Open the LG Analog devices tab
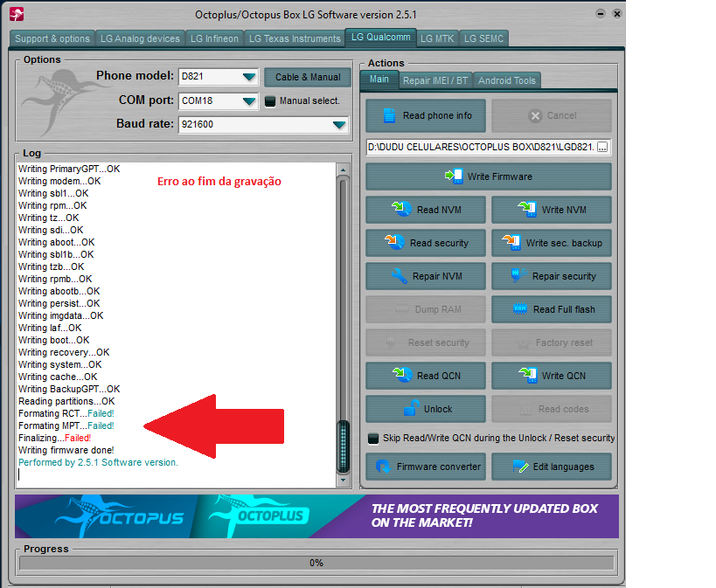Image resolution: width=716 pixels, height=588 pixels. [140, 38]
